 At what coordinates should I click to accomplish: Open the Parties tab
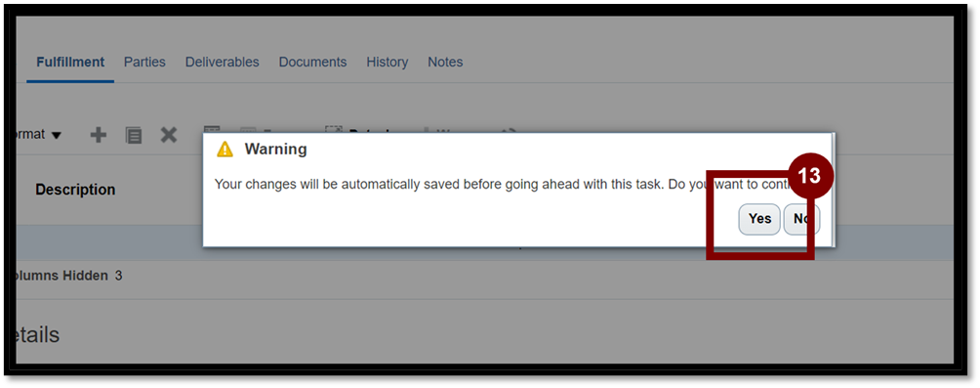[x=144, y=62]
